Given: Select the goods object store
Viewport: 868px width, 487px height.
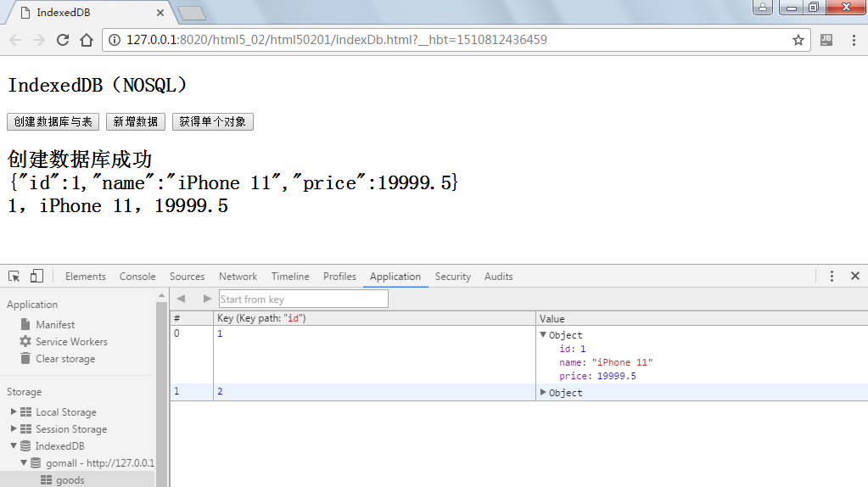Looking at the screenshot, I should coord(70,480).
